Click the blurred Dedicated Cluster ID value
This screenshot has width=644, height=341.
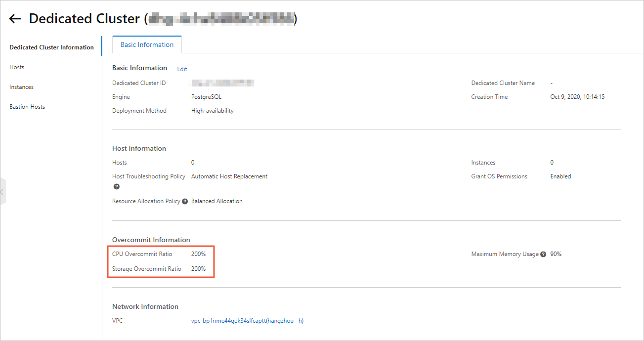[222, 83]
